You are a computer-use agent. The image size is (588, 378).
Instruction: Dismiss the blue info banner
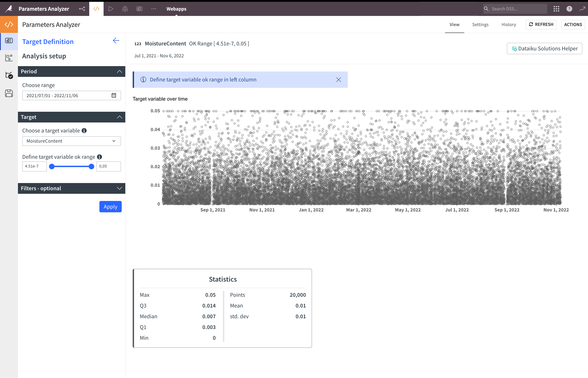pyautogui.click(x=339, y=80)
